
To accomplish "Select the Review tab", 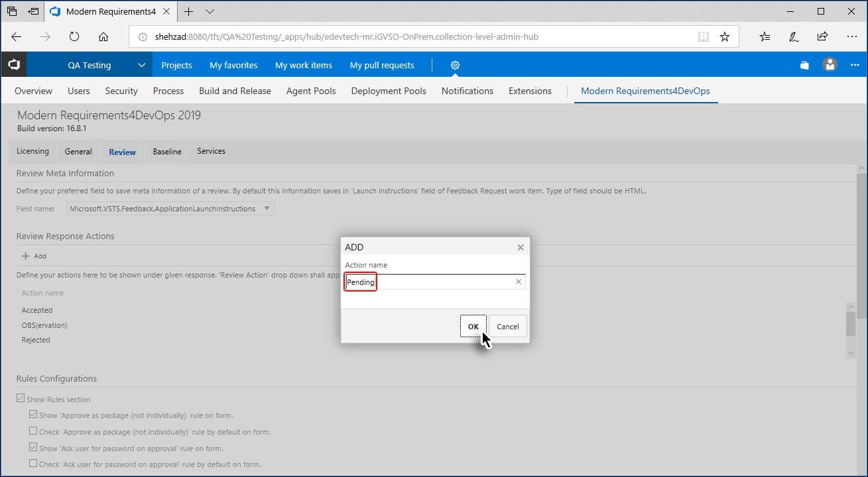I will (122, 152).
